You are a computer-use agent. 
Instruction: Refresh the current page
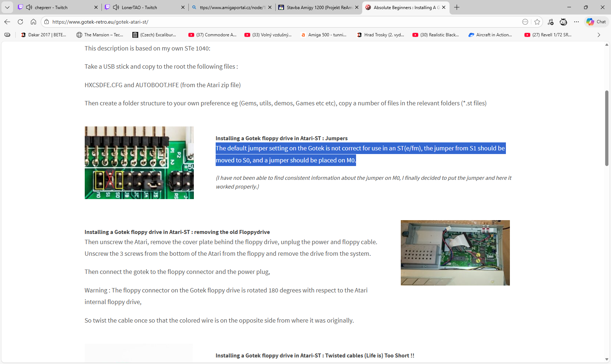(20, 22)
